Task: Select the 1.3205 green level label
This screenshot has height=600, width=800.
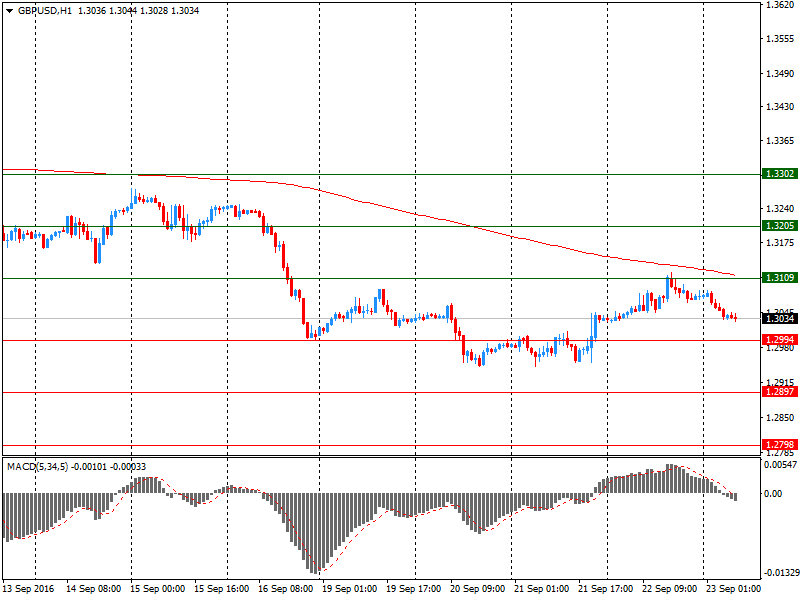Action: coord(779,226)
